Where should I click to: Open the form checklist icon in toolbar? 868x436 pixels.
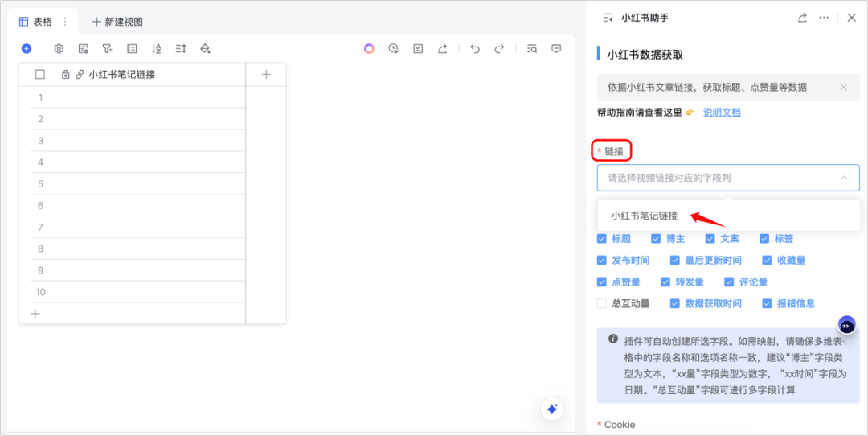(x=418, y=49)
